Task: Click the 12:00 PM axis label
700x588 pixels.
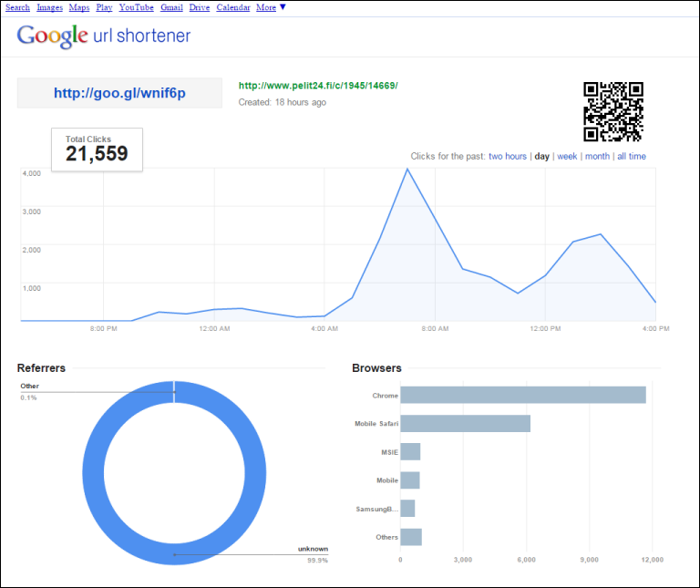Action: 545,328
